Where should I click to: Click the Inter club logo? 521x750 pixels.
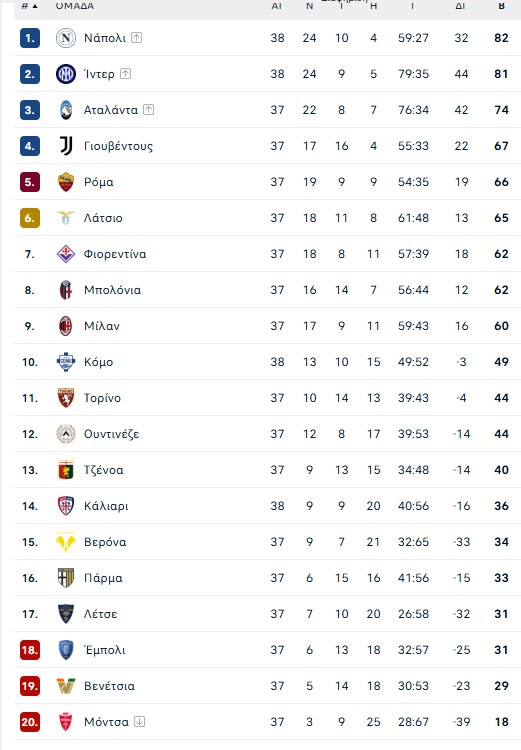click(66, 74)
